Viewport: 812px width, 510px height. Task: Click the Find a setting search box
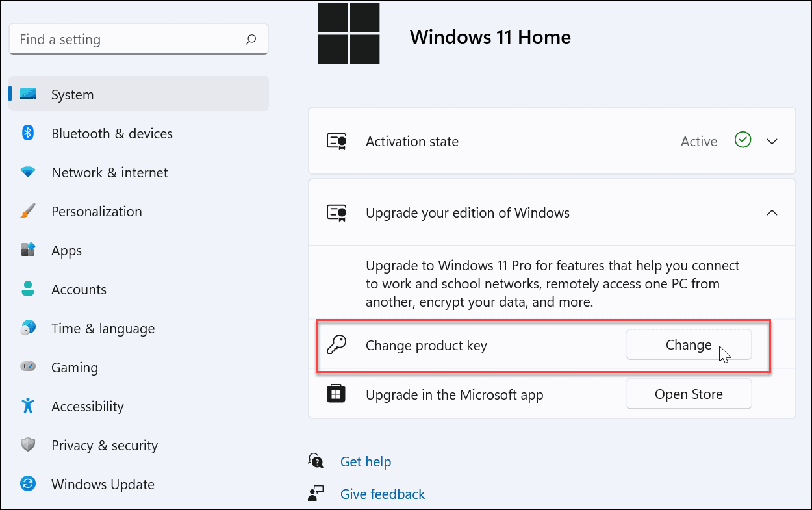click(x=130, y=40)
